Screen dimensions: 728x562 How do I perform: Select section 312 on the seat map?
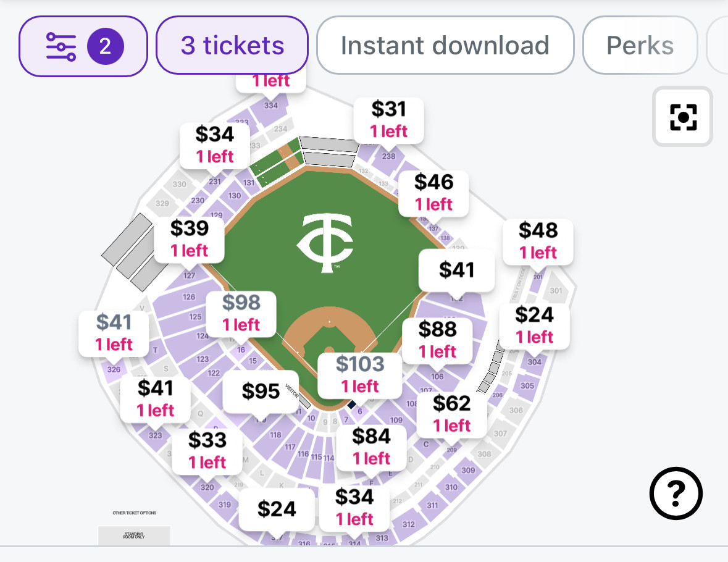click(408, 524)
